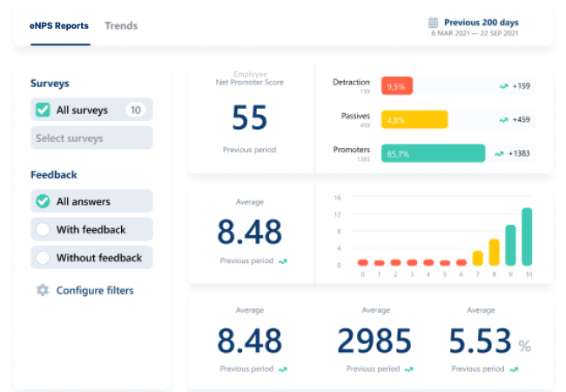Click the trend arrow next to +1383
The width and height of the screenshot is (566, 392).
(499, 154)
